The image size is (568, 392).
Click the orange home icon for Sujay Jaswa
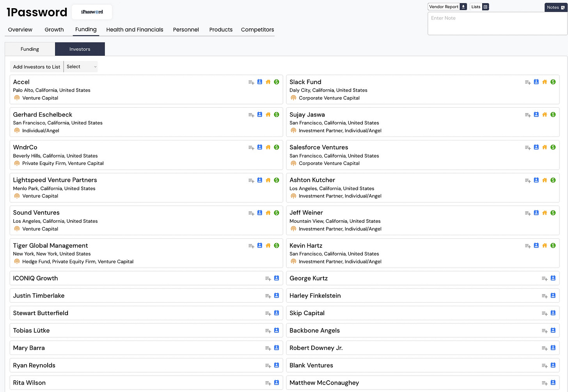[545, 115]
